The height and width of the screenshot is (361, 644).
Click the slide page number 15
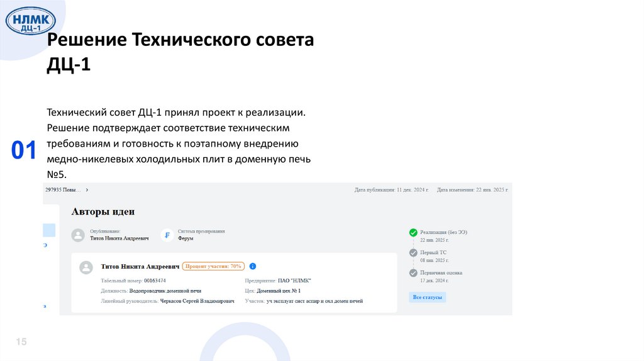(x=21, y=342)
